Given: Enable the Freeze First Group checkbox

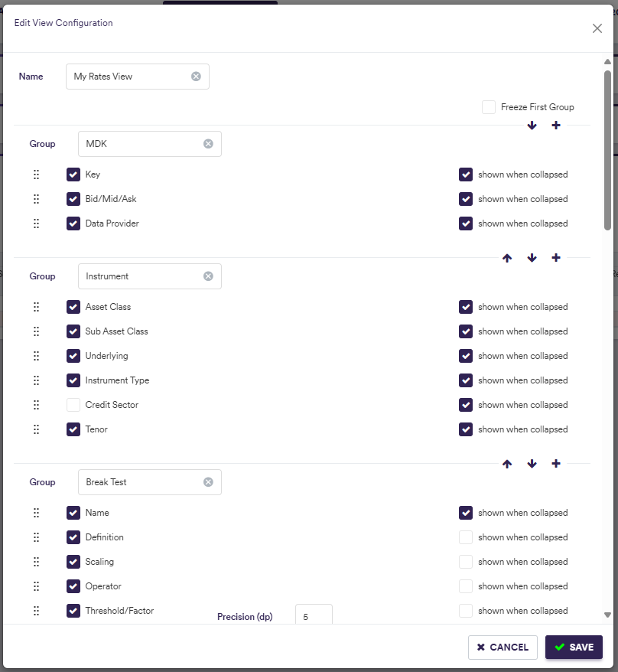Looking at the screenshot, I should (x=489, y=107).
